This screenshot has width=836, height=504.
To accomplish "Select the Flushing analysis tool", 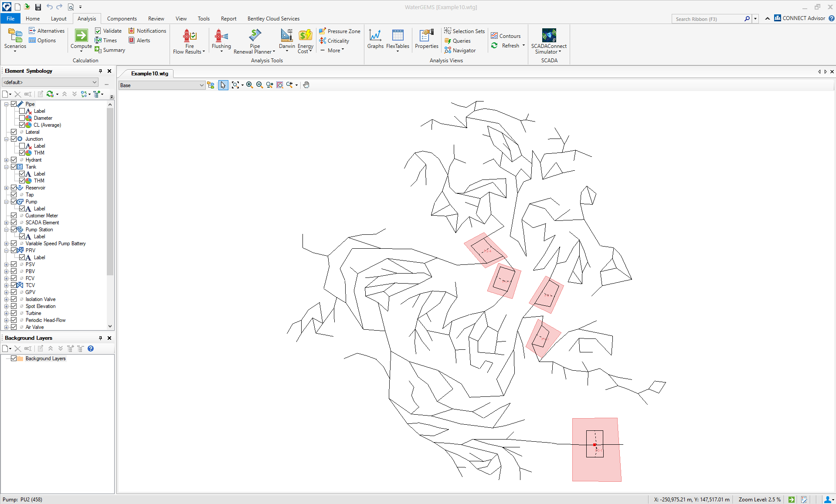I will 221,40.
